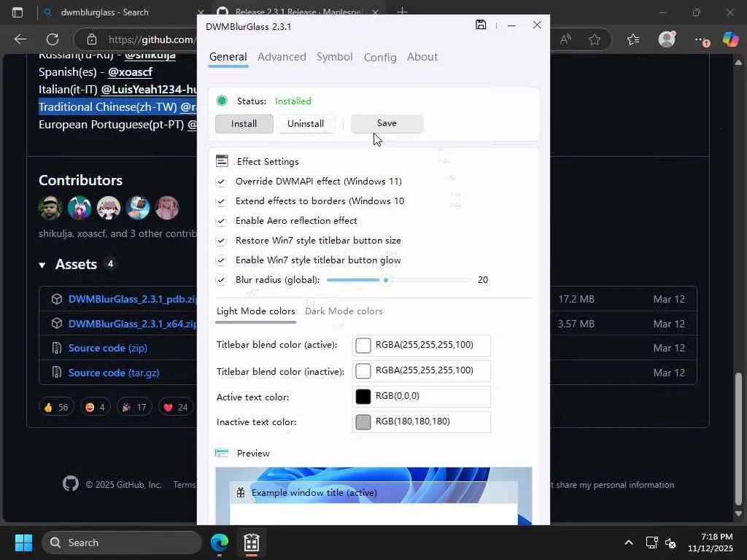Download Source code (tar.gz) link
747x560 pixels.
pyautogui.click(x=113, y=373)
